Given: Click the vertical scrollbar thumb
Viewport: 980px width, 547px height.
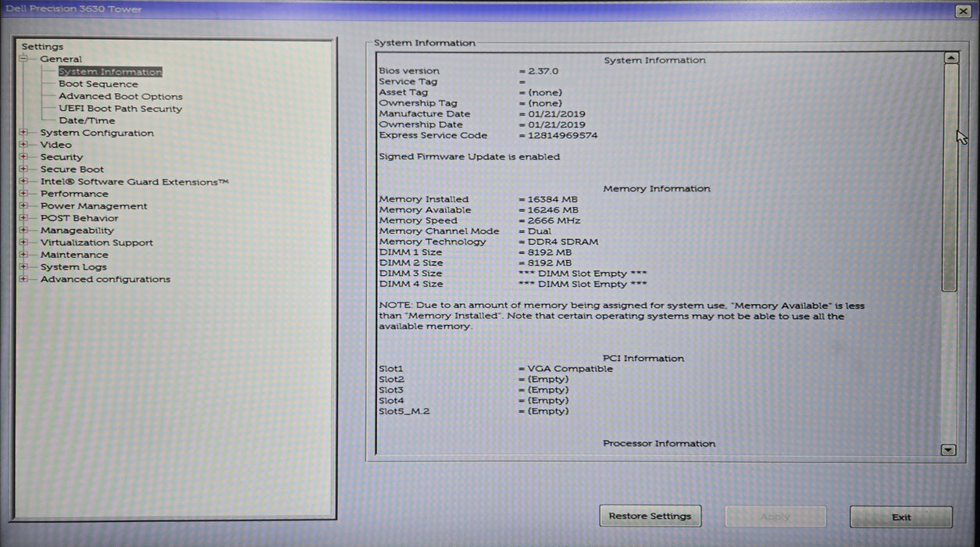Looking at the screenshot, I should [x=950, y=178].
